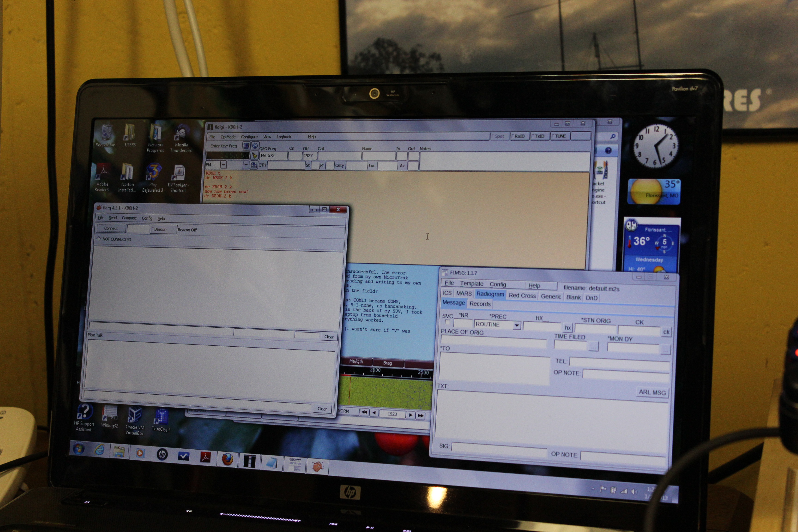Open the FM mode dropdown arrow

[223, 165]
